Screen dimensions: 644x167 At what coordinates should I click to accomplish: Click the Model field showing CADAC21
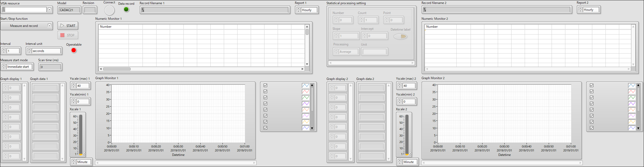click(69, 10)
